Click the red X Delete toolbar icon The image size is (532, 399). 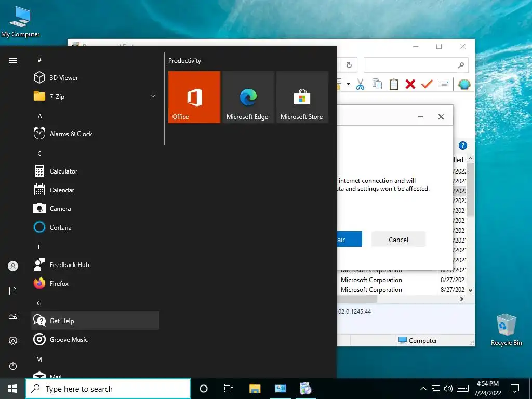click(410, 84)
